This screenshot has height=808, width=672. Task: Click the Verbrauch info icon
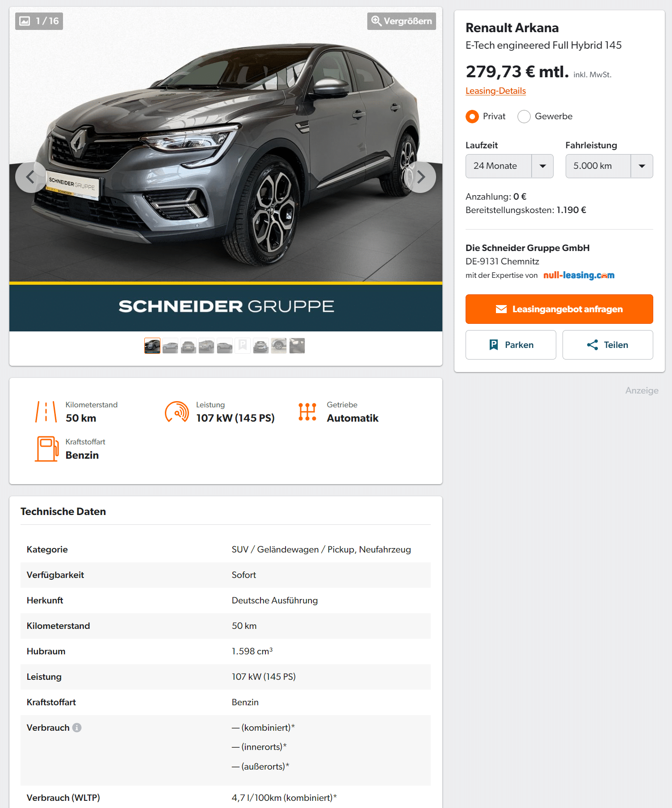click(77, 728)
